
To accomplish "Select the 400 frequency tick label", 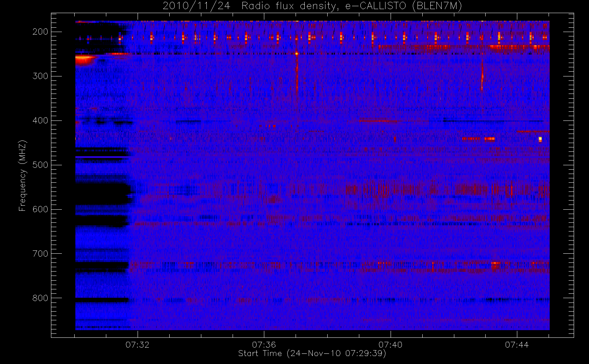I will click(40, 120).
